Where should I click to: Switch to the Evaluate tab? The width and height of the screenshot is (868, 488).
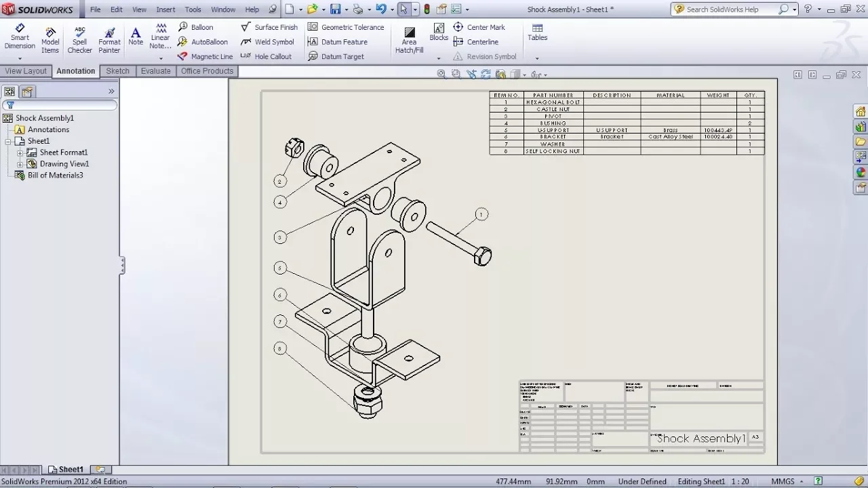click(x=155, y=71)
